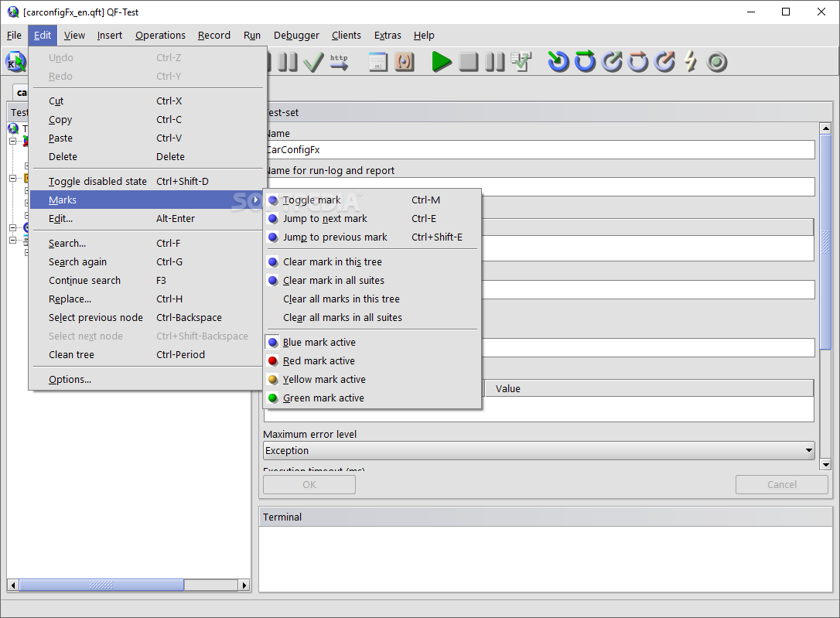Click the tree horizontal scrollbar thumb
Screen dimensions: 840x618
pyautogui.click(x=102, y=585)
